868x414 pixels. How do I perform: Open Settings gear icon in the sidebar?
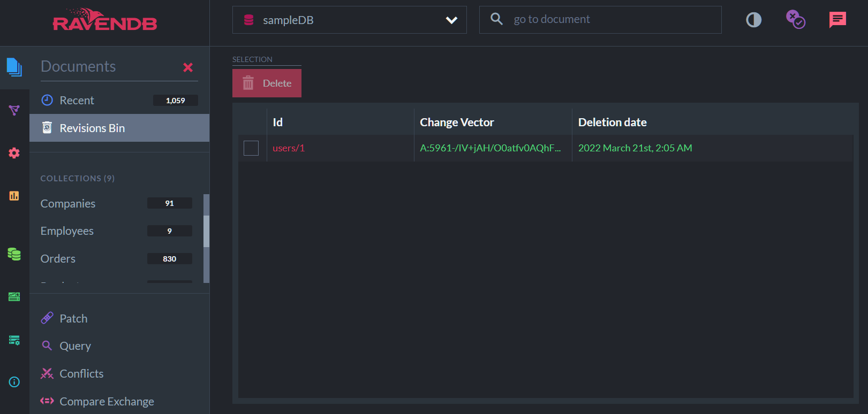click(14, 153)
